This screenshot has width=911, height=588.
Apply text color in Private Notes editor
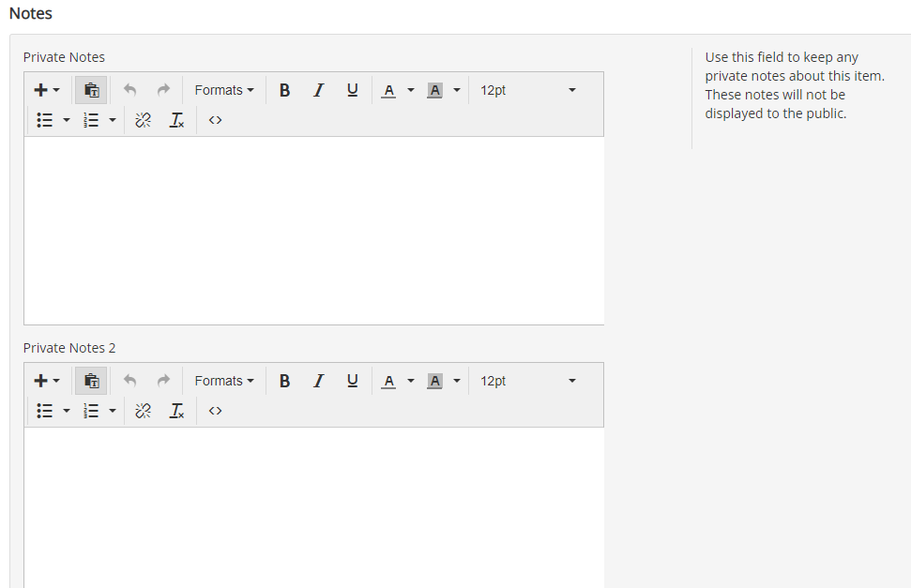(x=388, y=90)
